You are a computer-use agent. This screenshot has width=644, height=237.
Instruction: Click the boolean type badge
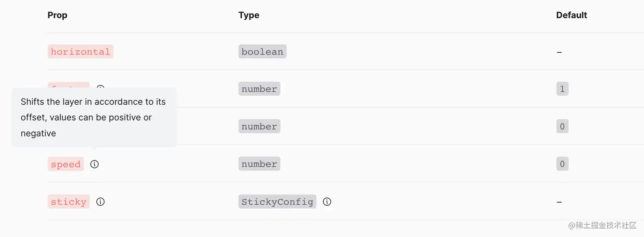[x=262, y=52]
